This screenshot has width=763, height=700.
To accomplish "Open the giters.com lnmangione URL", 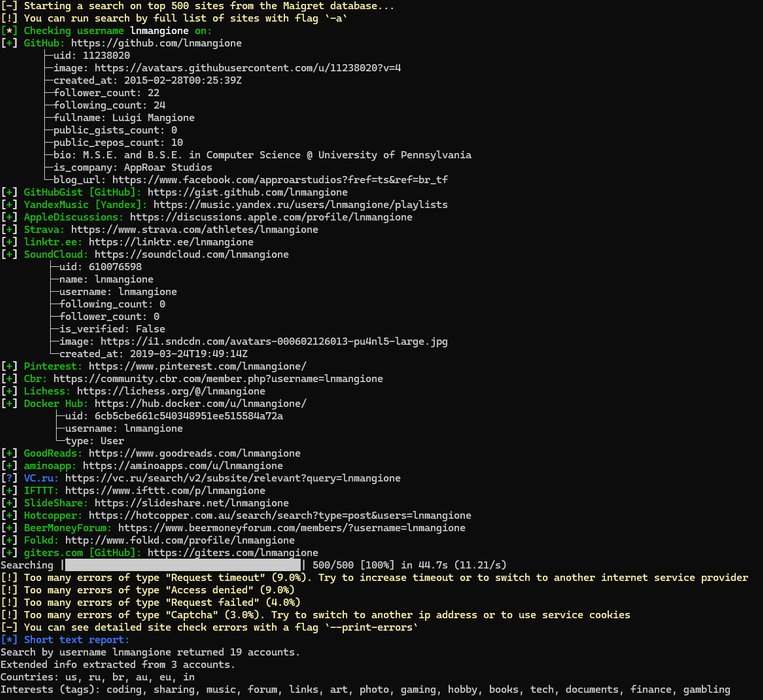I will (233, 553).
